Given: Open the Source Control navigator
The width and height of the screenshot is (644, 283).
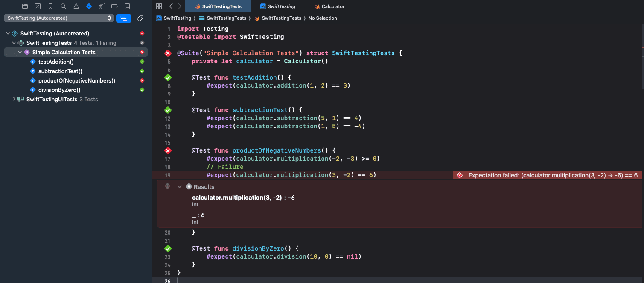Looking at the screenshot, I should [38, 6].
